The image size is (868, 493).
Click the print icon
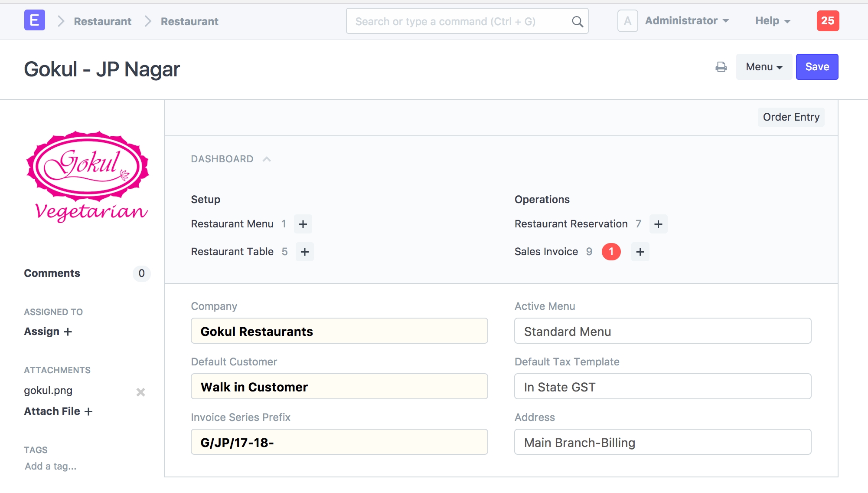[721, 67]
